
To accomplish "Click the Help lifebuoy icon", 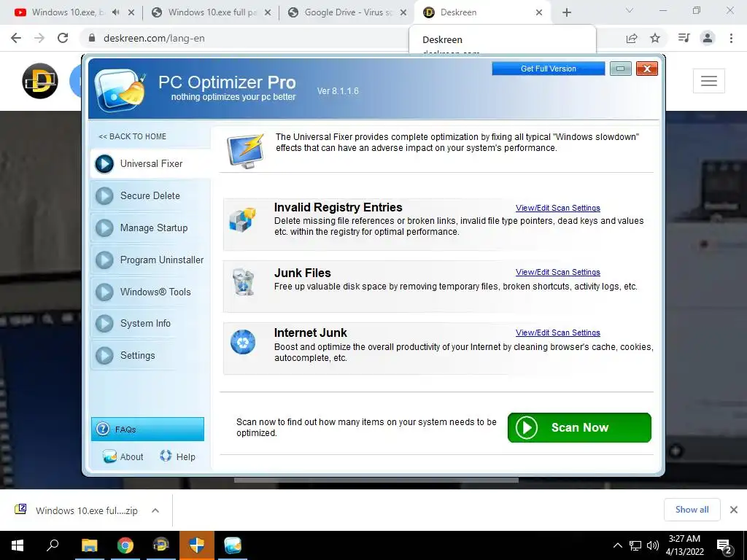I will 166,456.
